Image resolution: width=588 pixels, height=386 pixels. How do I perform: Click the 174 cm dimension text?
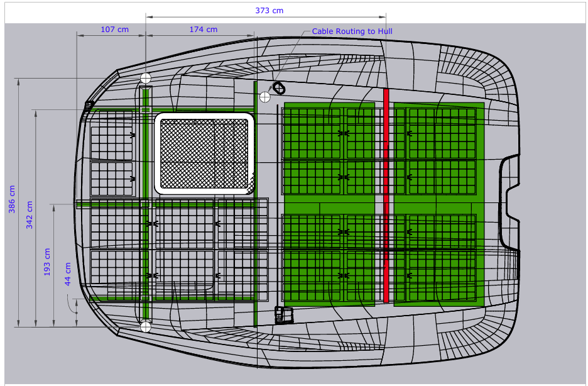point(203,30)
